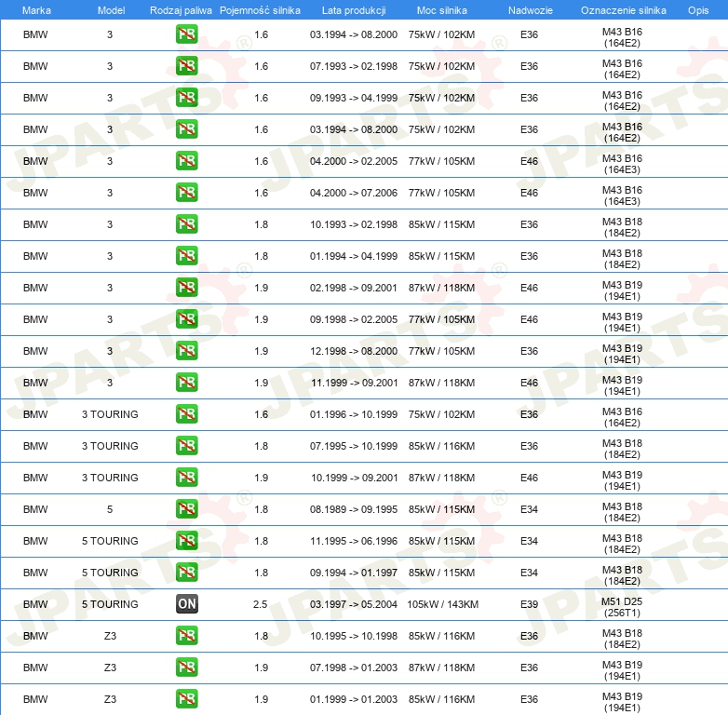Click the petrol icon for 02.1998 -> 09.2001 row
Screen dimensions: 728x715
186,288
